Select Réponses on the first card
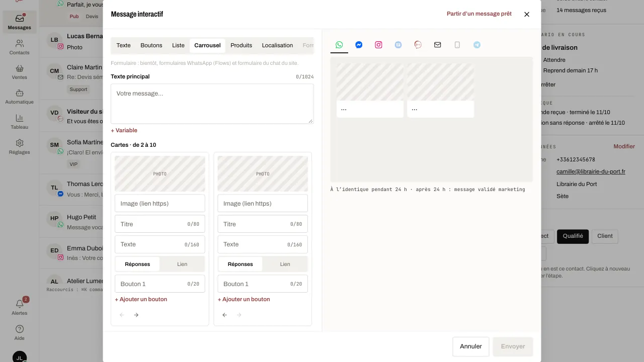 pos(137,264)
